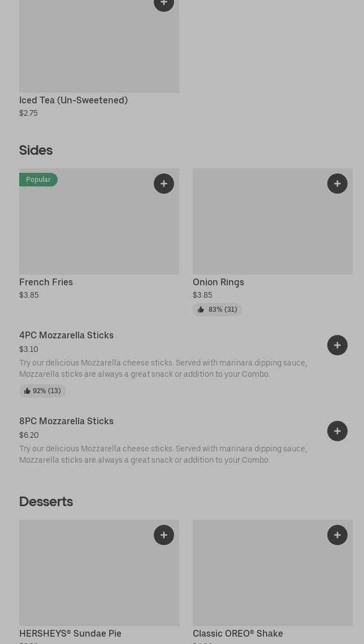Image resolution: width=364 pixels, height=644 pixels.
Task: Click the Classic OREO Shake title
Action: (237, 633)
